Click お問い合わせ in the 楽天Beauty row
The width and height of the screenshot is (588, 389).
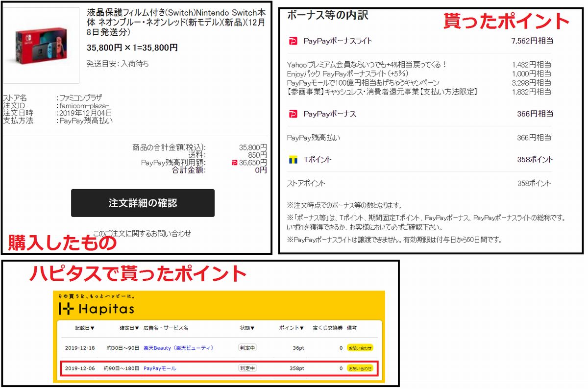pos(360,348)
